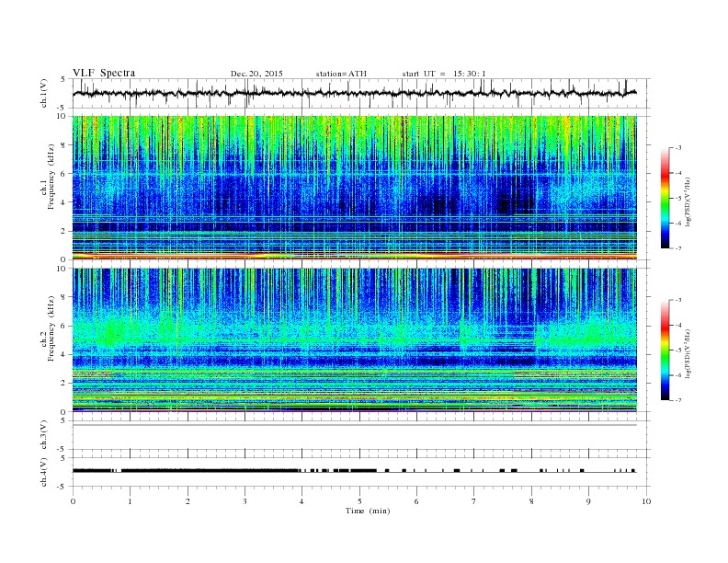728x563 pixels.
Task: Click the "4" tick on the time axis
Action: click(x=301, y=501)
